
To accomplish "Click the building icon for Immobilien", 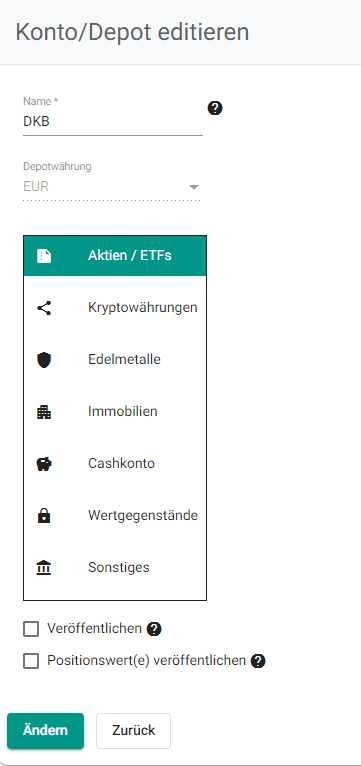I will click(44, 412).
